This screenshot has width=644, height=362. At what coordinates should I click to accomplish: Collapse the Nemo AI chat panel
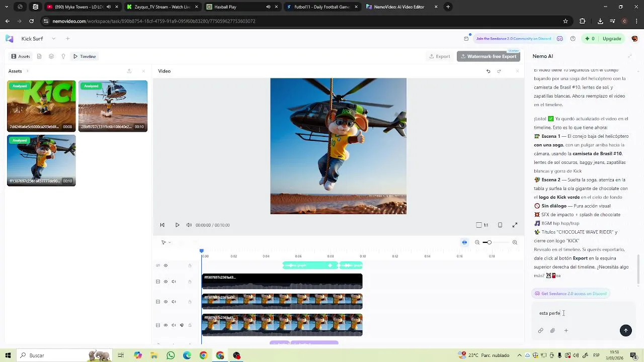click(x=629, y=56)
